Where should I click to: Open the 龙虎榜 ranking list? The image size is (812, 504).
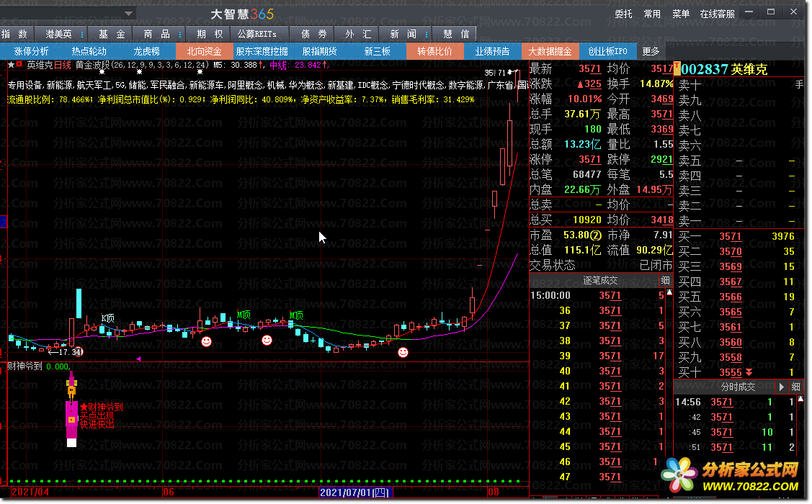(146, 51)
